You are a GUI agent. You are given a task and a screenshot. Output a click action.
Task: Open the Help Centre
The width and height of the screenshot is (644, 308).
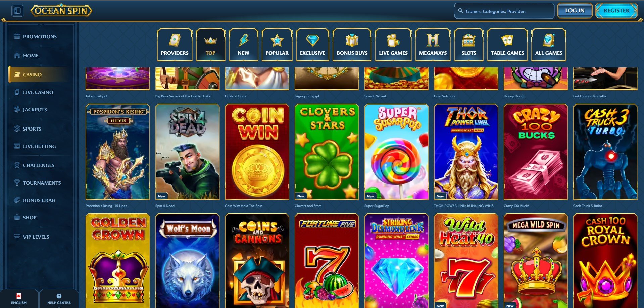pyautogui.click(x=59, y=299)
